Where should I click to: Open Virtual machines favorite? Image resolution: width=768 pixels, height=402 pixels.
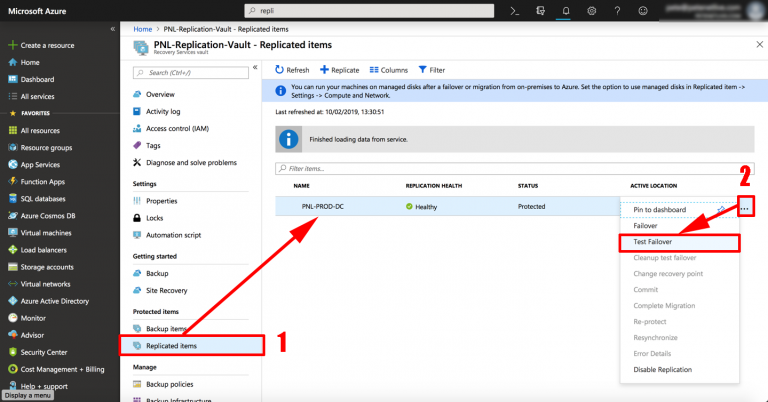[x=40, y=233]
